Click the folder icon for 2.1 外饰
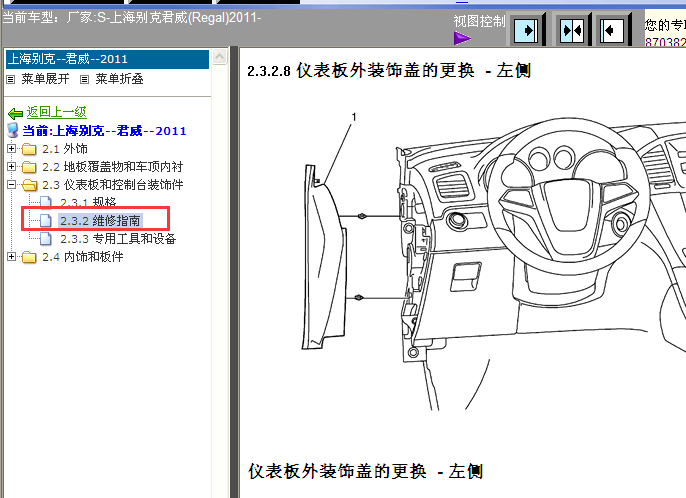Image resolution: width=686 pixels, height=498 pixels. click(29, 149)
